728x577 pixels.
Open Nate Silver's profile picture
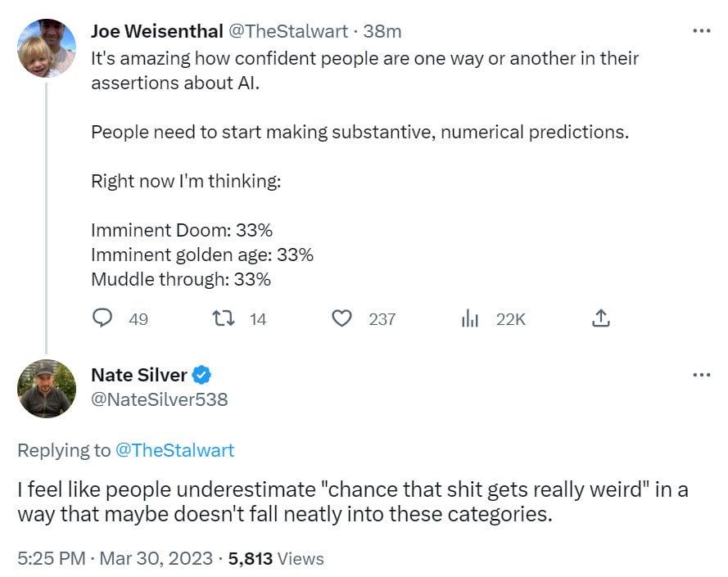pyautogui.click(x=47, y=389)
